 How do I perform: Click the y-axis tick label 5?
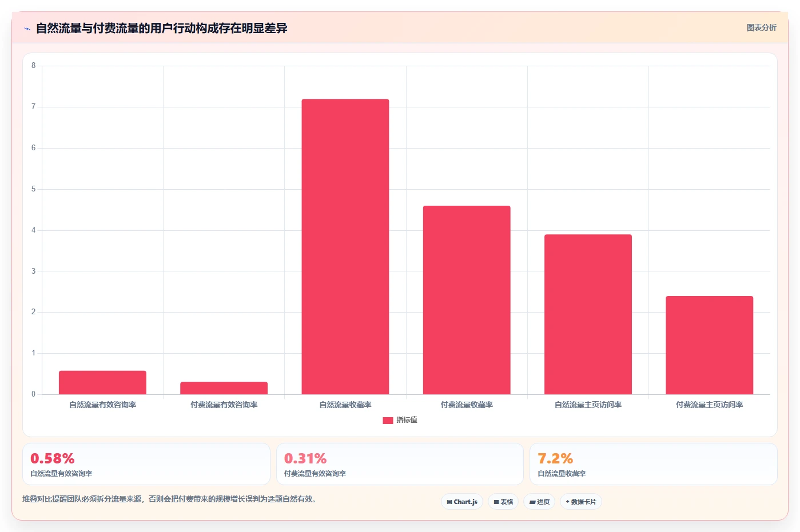pyautogui.click(x=33, y=189)
